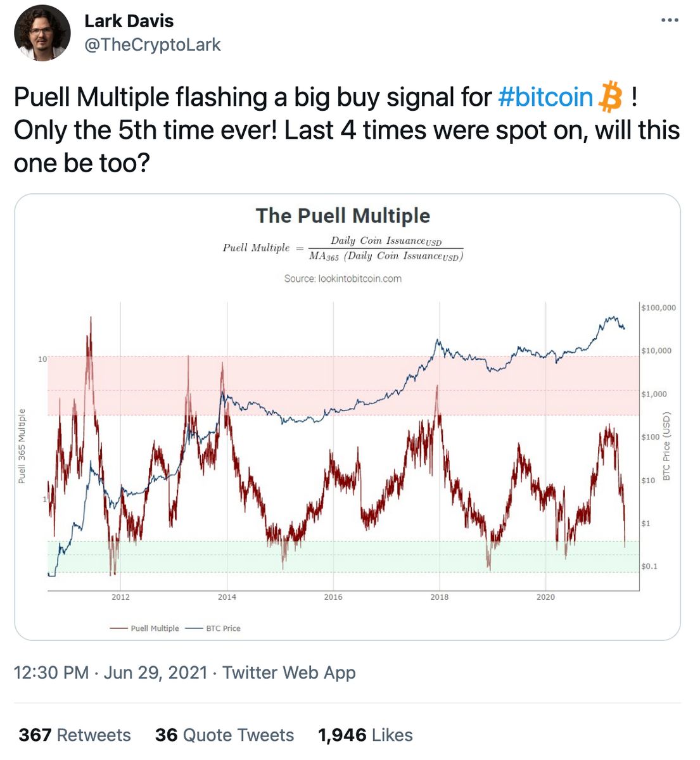
Task: Click the Jun 29, 2021 date
Action: coord(155,673)
